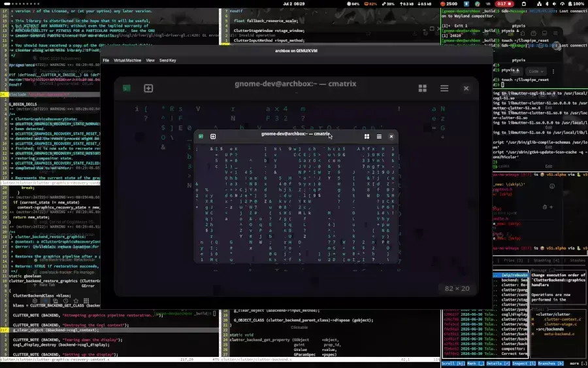Viewport: 588px width, 368px height.
Task: Click the download speed 0.5 kB indicator
Action: pos(425,4)
